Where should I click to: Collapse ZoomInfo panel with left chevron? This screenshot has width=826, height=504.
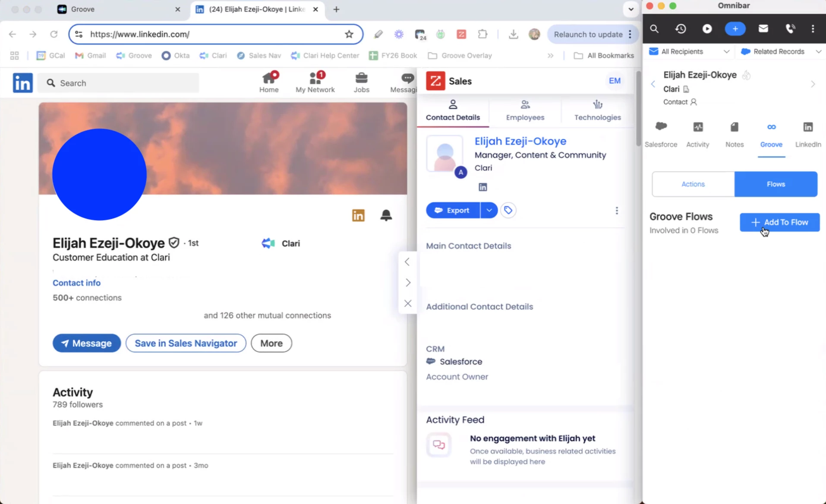click(x=407, y=262)
